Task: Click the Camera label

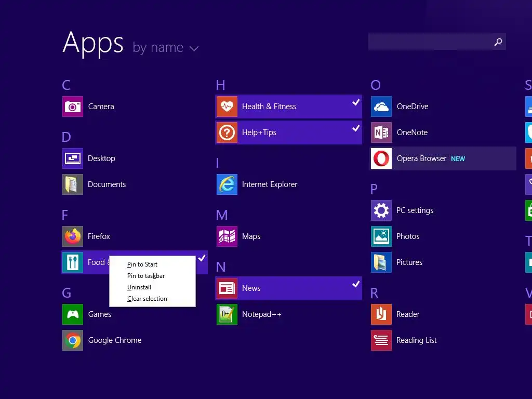Action: tap(101, 107)
